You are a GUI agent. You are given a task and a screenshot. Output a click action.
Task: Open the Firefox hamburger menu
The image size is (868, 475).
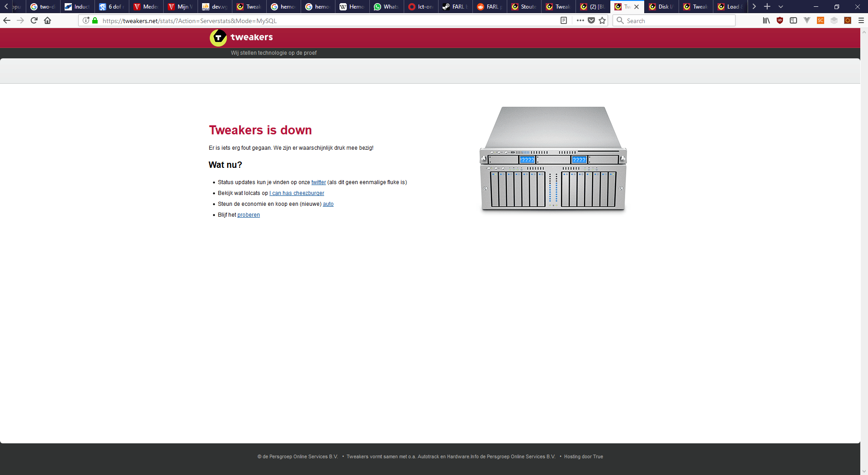(x=861, y=20)
